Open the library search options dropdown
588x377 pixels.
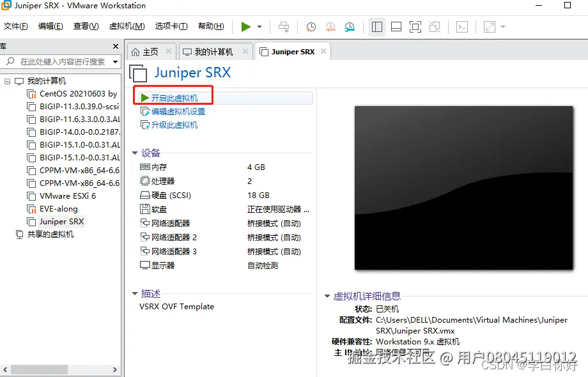coord(115,61)
